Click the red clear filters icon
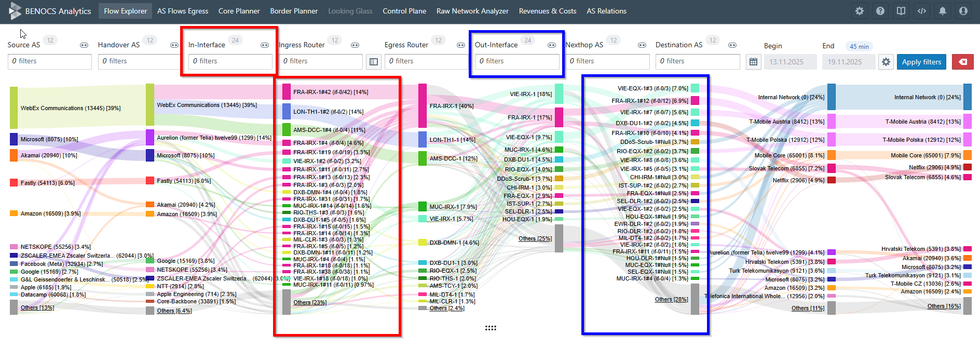The width and height of the screenshot is (980, 348). [962, 62]
